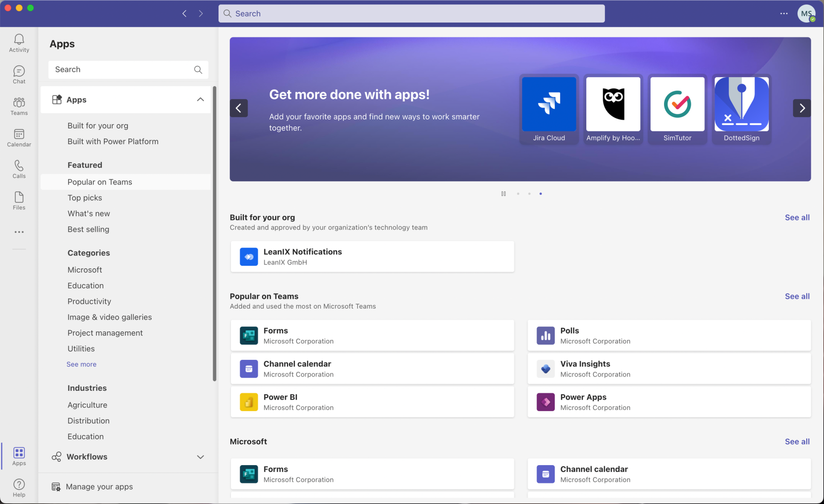
Task: Select Project management category
Action: coord(105,333)
